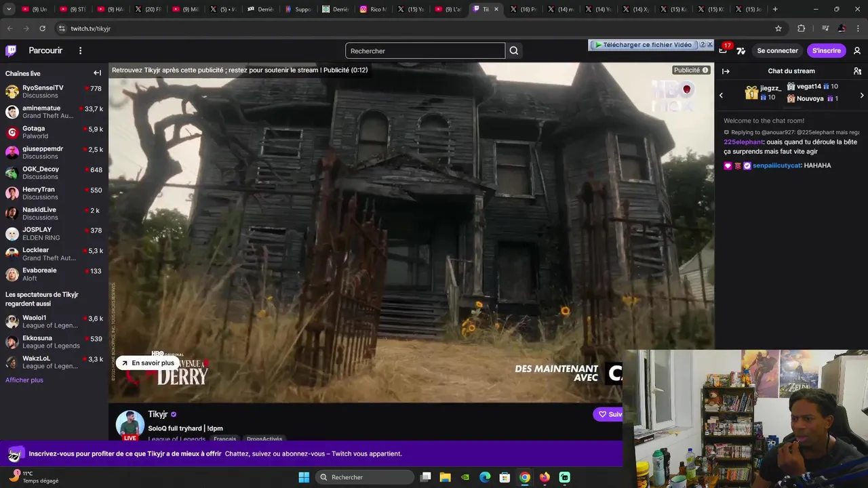Close the video download overlay bar
The width and height of the screenshot is (868, 488).
click(x=710, y=45)
